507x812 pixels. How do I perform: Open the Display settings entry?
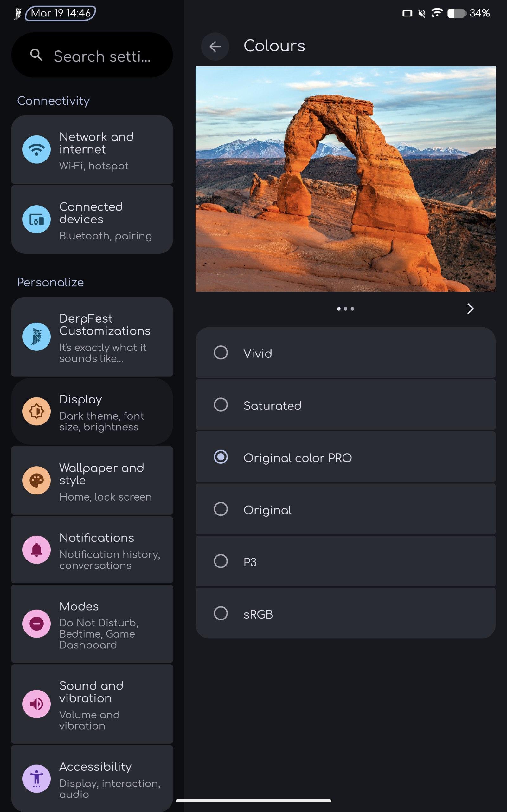92,412
